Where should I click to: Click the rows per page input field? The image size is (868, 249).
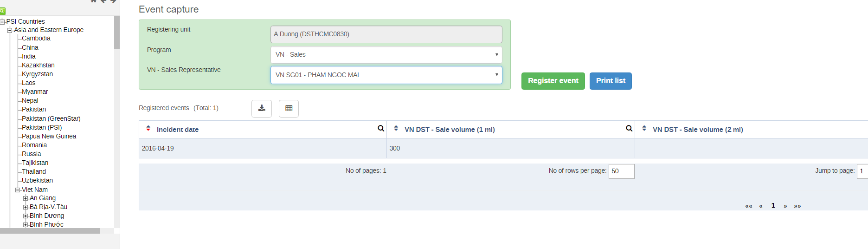621,171
